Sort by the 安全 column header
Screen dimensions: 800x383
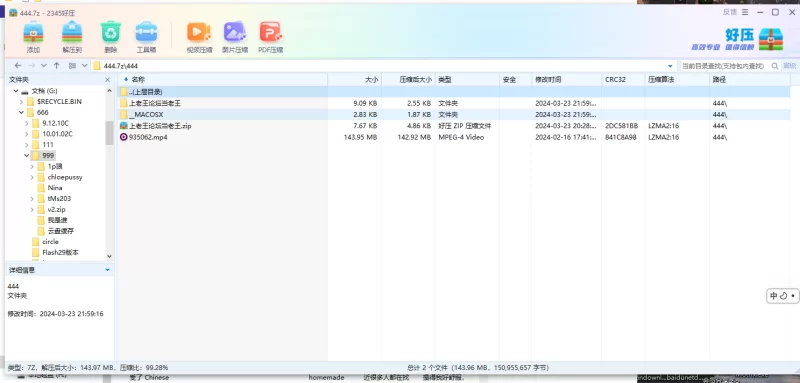click(515, 80)
